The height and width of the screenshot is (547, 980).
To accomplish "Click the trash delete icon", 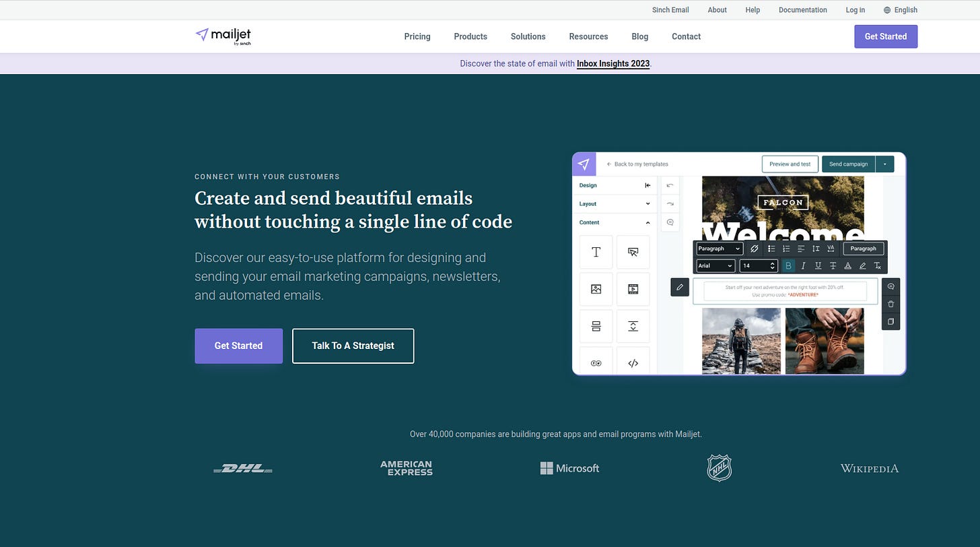I will 890,304.
